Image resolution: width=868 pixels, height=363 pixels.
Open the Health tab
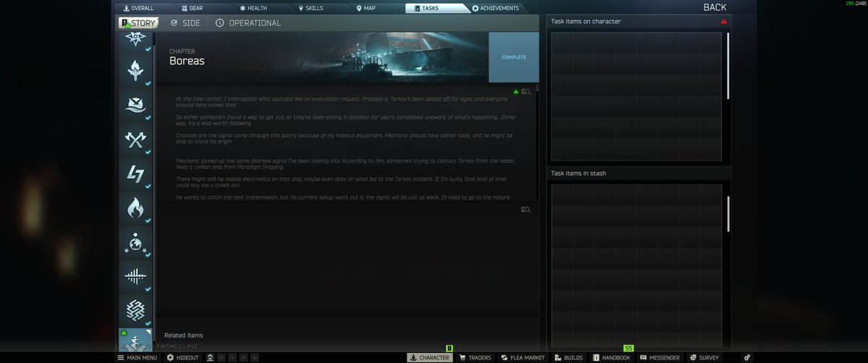259,8
